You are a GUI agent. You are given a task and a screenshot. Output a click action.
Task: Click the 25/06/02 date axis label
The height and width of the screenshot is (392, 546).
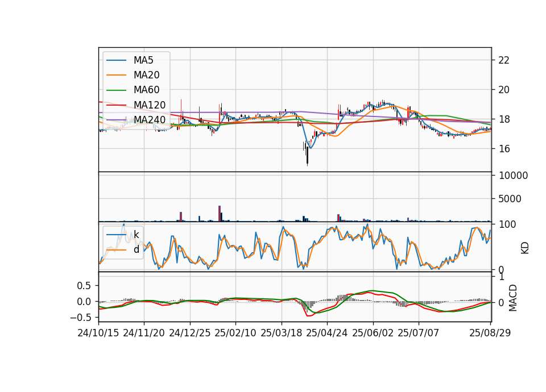coord(373,333)
